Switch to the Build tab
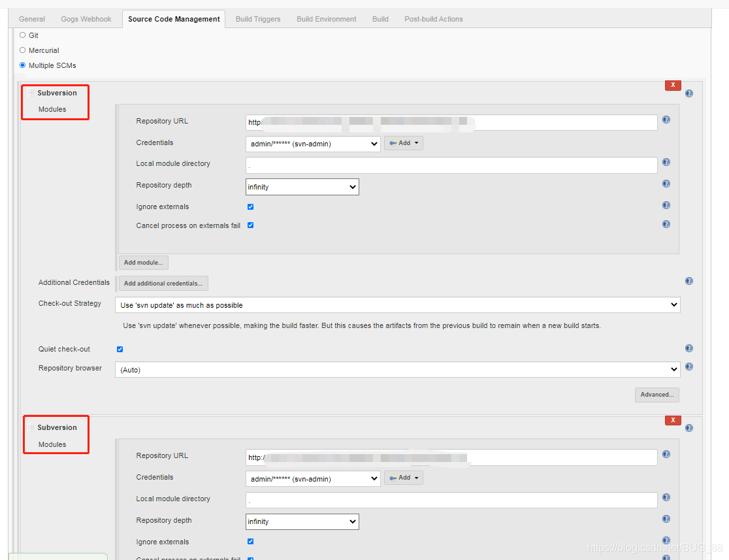This screenshot has width=729, height=560. 380,19
